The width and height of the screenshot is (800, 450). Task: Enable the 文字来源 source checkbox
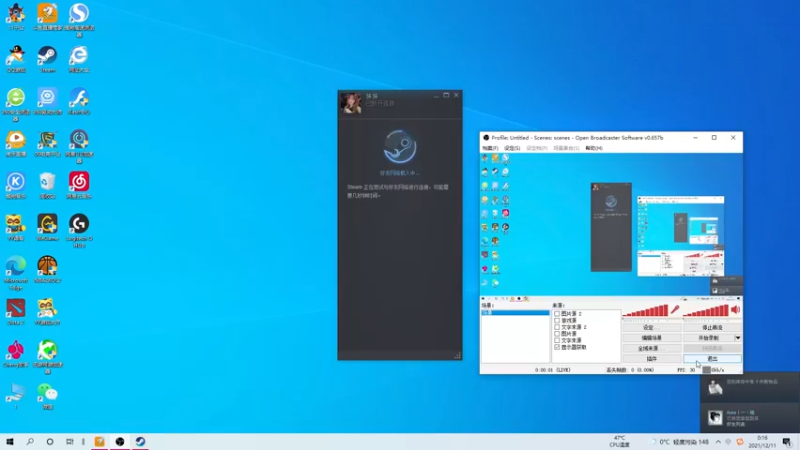click(557, 340)
